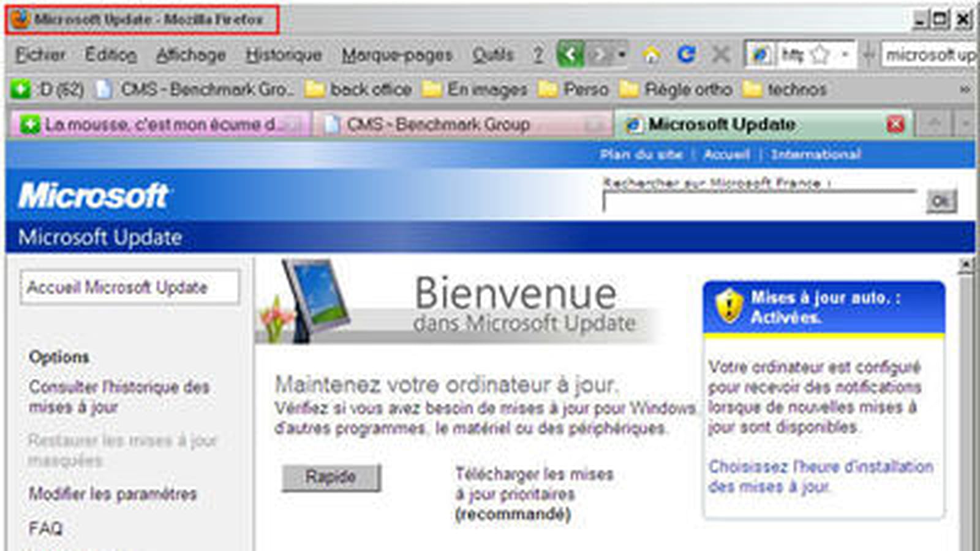Open the back/forward history dropdown

tap(622, 55)
